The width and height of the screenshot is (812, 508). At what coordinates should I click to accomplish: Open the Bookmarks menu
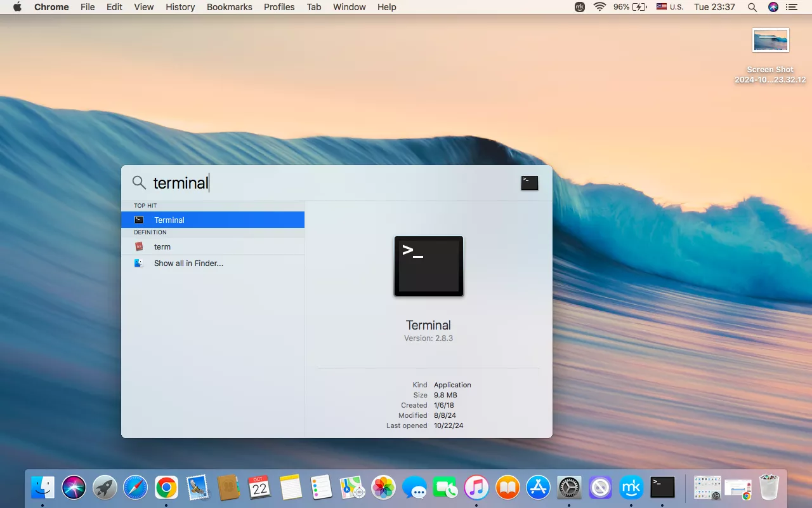point(229,7)
